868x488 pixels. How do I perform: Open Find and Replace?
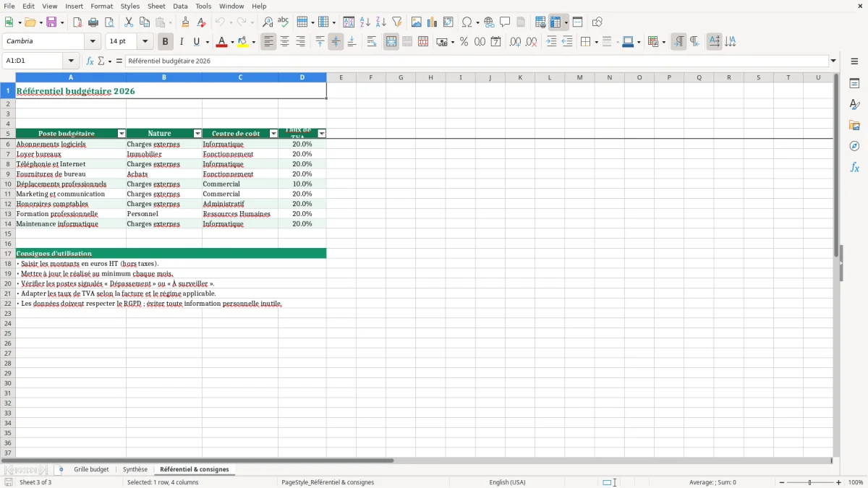[x=268, y=22]
